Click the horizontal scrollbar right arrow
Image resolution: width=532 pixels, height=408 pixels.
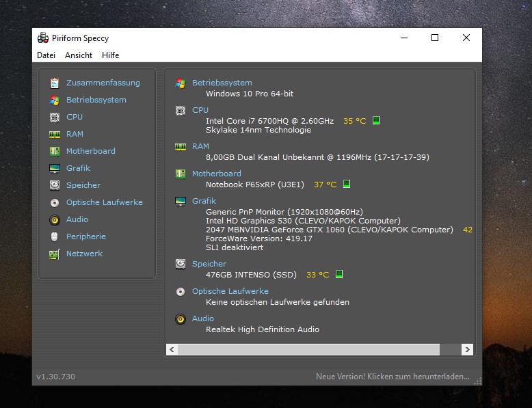tap(468, 349)
